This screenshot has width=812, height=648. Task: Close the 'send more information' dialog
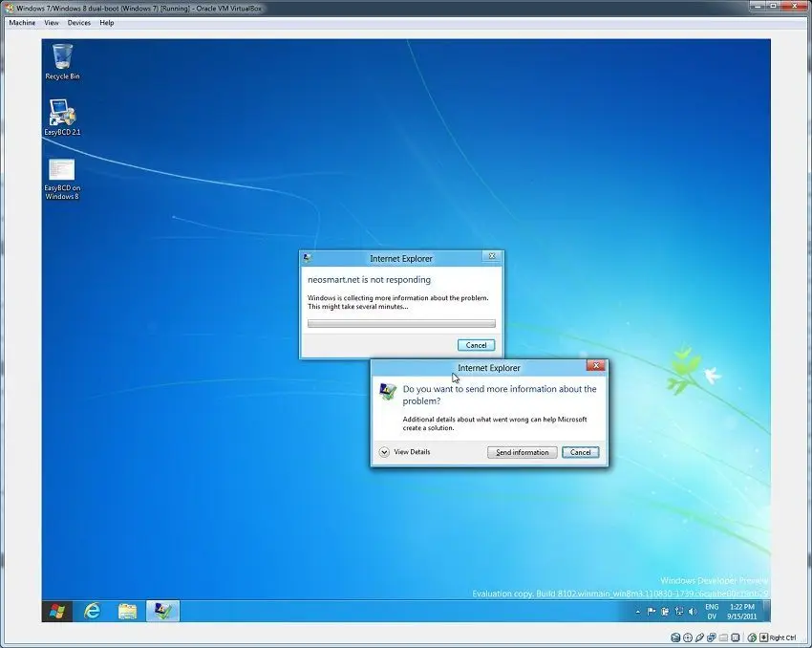coord(596,366)
